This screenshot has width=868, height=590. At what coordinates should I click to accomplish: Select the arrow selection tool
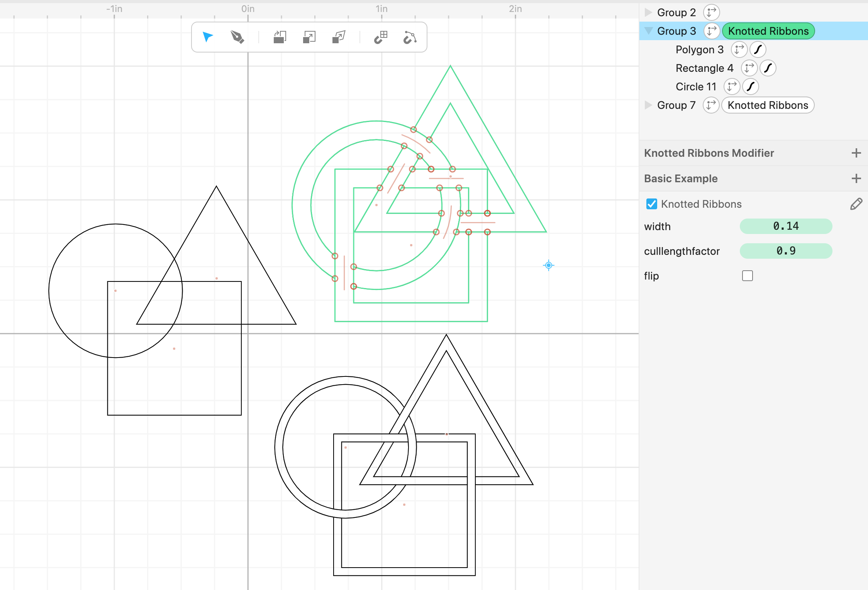pos(208,37)
